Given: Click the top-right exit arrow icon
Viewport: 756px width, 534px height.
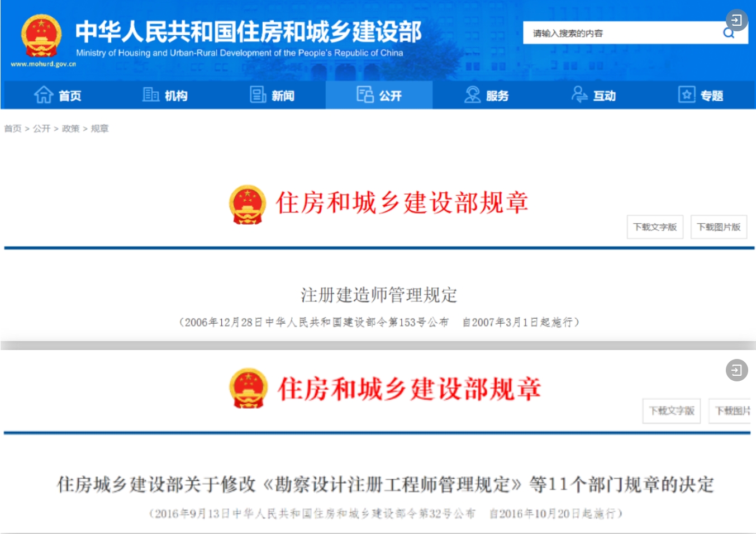Looking at the screenshot, I should point(736,21).
